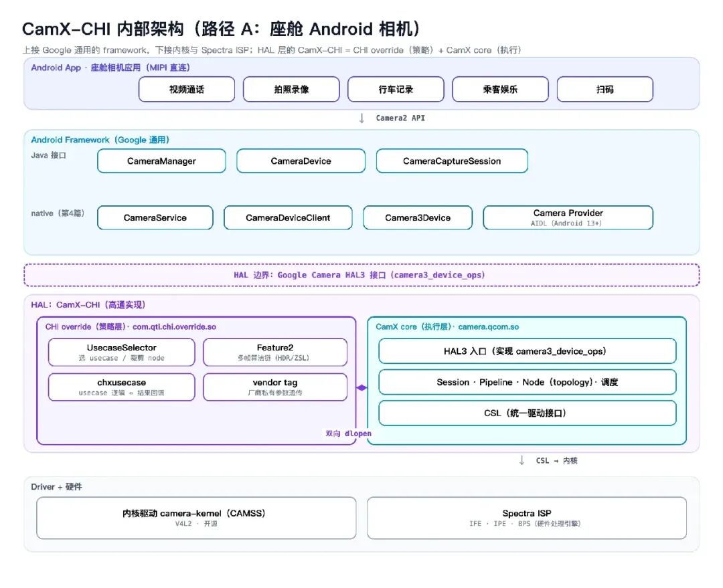Screen dimensions: 723x588
Task: Click the Camera3Device block
Action: [x=418, y=217]
